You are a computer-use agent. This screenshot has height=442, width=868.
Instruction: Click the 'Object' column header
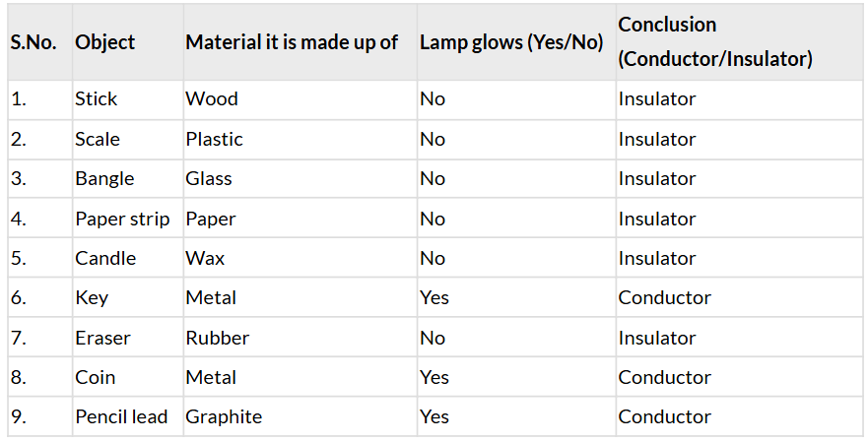[x=105, y=42]
